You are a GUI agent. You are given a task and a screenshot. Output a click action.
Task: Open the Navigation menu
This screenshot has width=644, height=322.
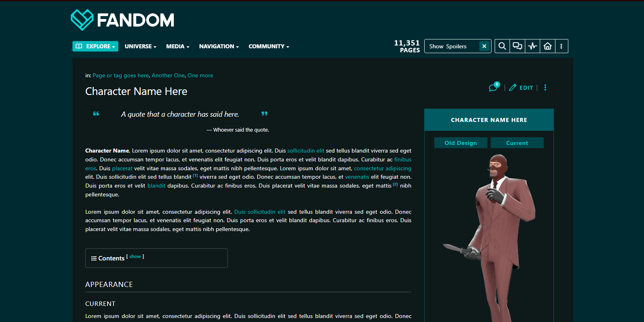219,46
